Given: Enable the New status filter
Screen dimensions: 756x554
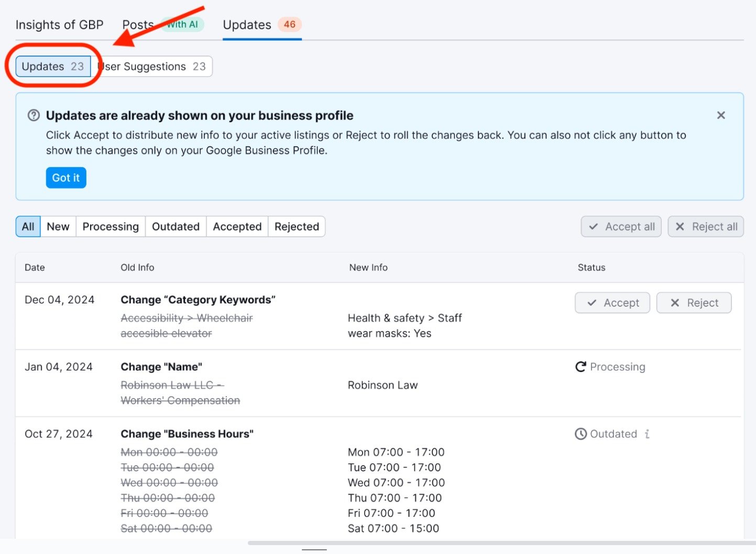Looking at the screenshot, I should (x=58, y=226).
